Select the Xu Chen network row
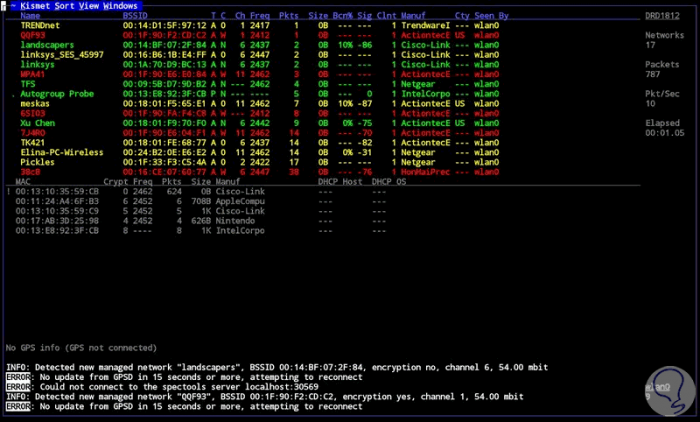The image size is (700, 422). tap(259, 123)
